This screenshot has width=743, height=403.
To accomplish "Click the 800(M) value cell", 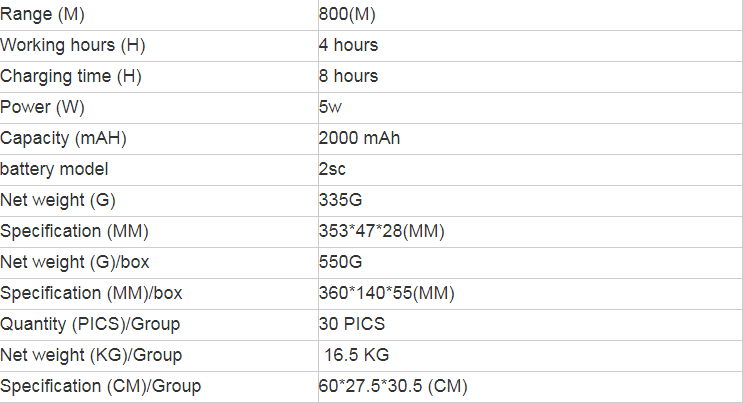I will (x=347, y=14).
